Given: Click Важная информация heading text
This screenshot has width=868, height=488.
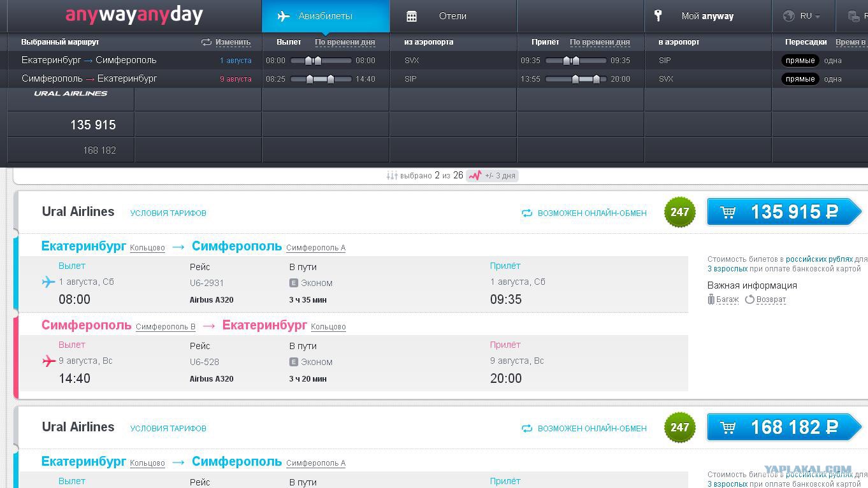Looking at the screenshot, I should click(x=752, y=285).
